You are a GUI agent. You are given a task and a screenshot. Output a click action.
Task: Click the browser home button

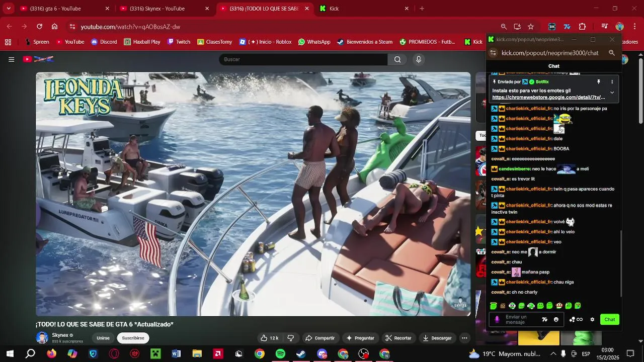(x=54, y=27)
